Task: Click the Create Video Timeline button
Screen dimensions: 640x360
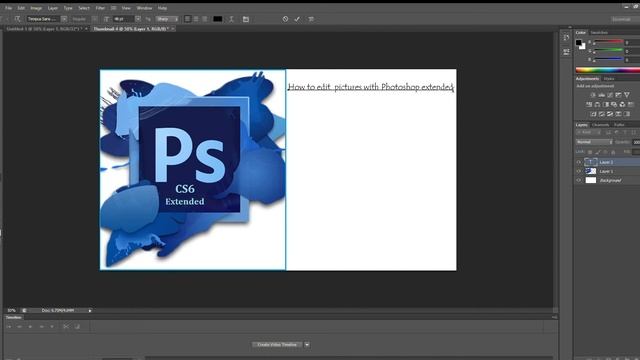Action: pyautogui.click(x=277, y=344)
